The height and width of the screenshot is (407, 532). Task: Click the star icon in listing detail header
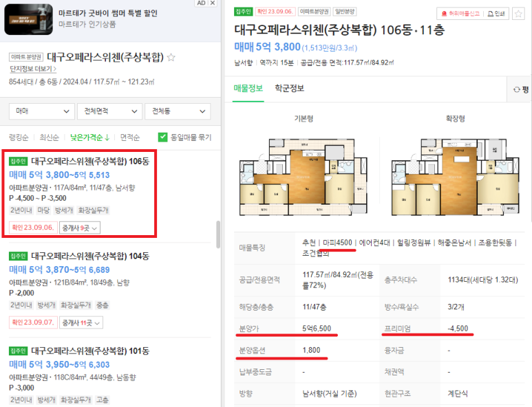[x=518, y=14]
